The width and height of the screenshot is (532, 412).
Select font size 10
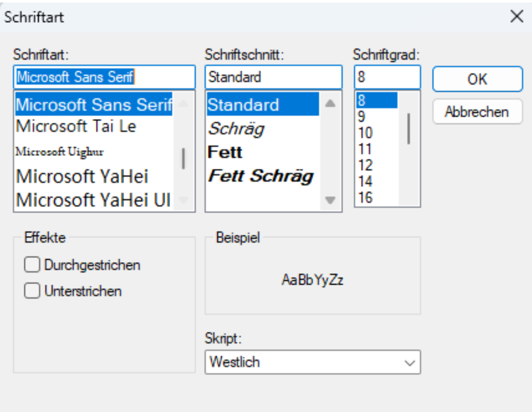377,133
